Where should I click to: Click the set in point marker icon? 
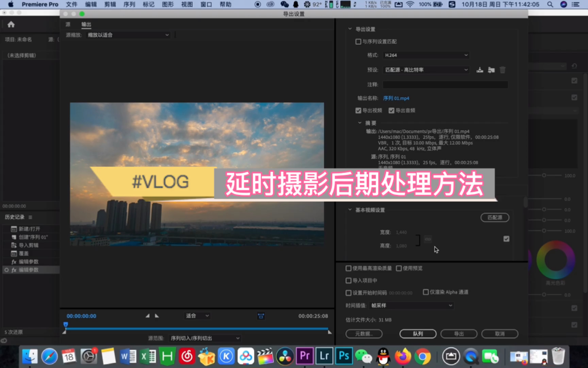pos(147,316)
